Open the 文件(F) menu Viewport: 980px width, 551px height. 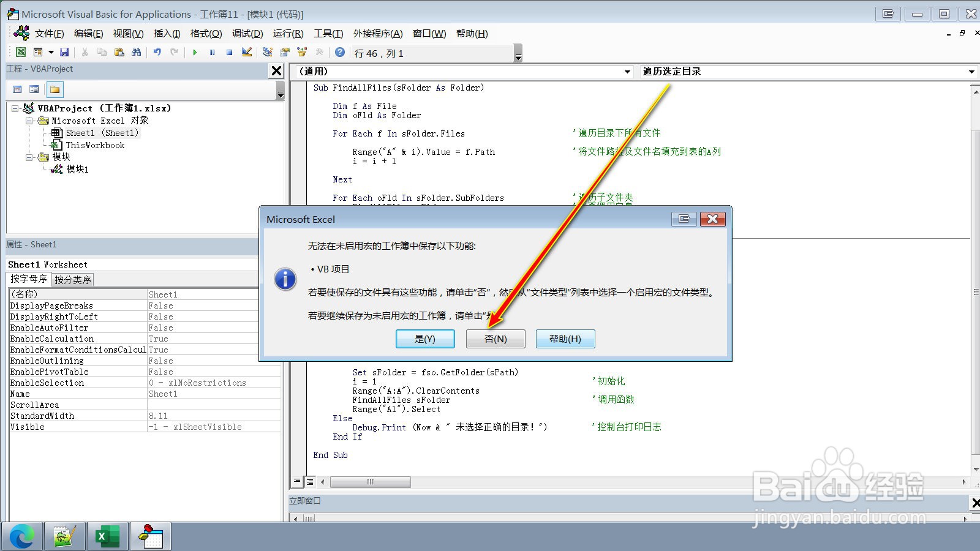tap(49, 34)
